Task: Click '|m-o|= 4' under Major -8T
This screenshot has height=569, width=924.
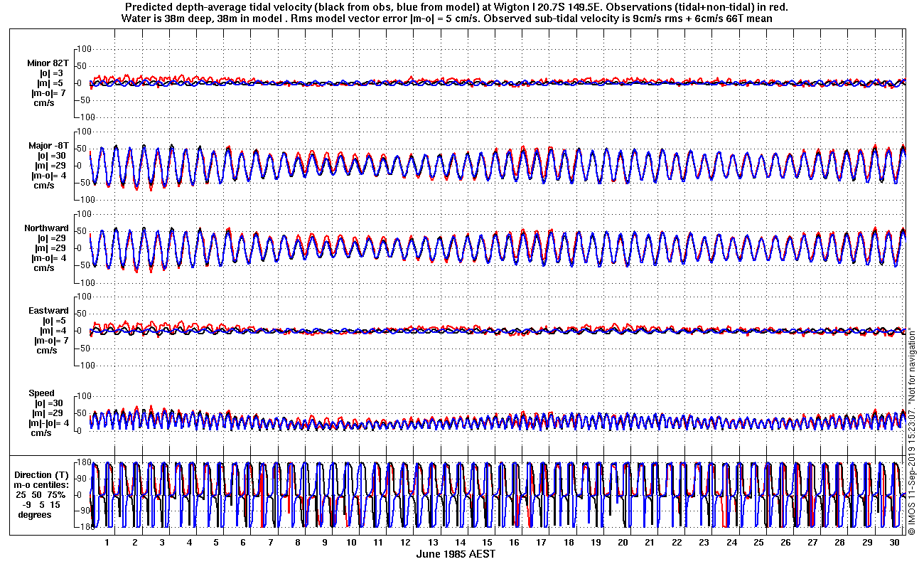Action: pos(48,176)
